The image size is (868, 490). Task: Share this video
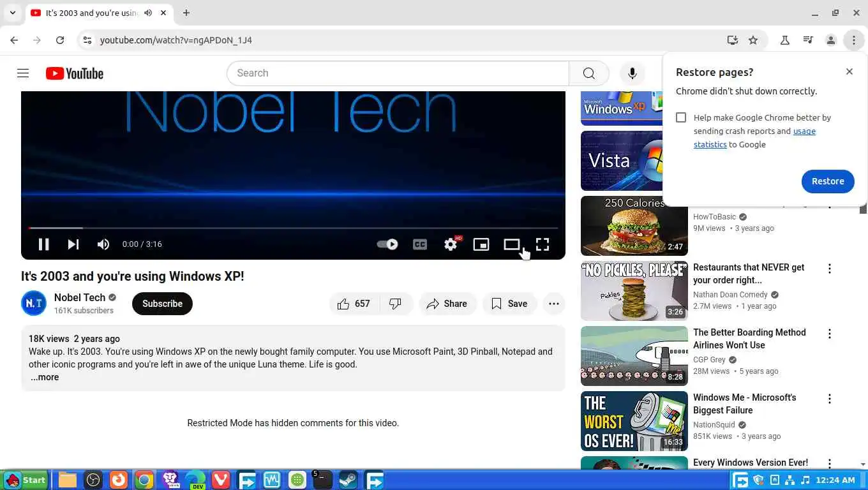pos(447,304)
